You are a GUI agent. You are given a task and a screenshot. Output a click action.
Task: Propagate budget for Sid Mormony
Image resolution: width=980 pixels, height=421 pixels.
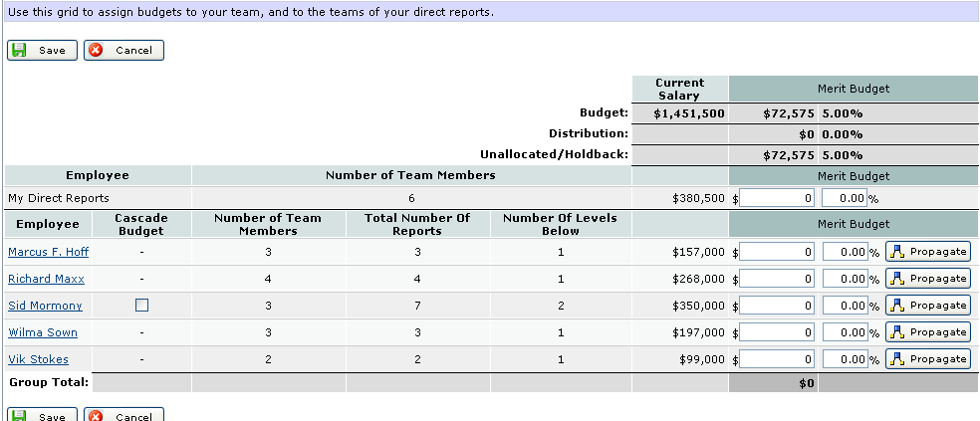[928, 306]
